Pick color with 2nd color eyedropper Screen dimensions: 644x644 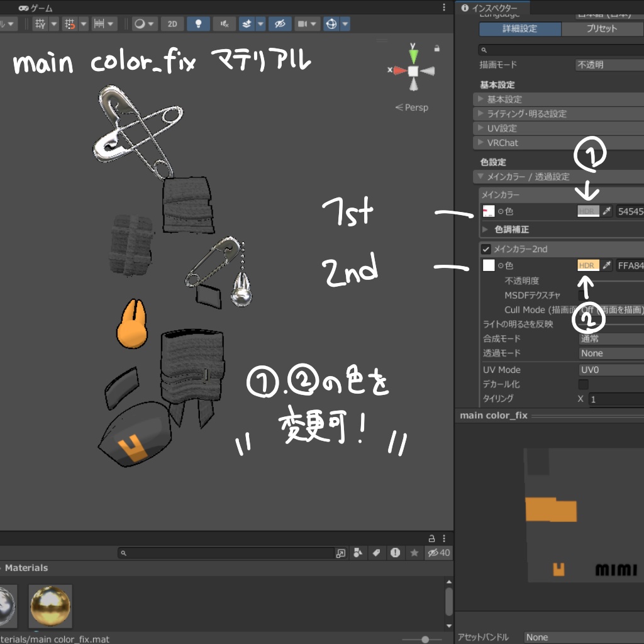pyautogui.click(x=607, y=265)
